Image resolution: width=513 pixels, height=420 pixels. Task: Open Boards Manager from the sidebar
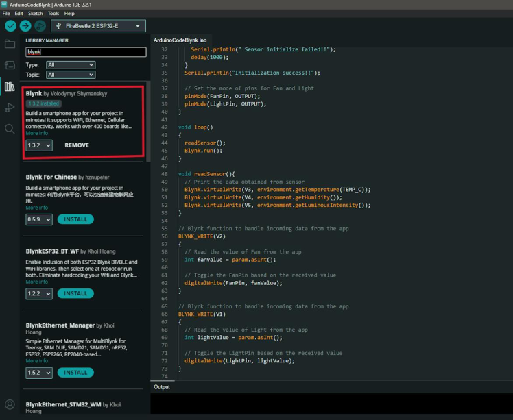click(x=10, y=65)
